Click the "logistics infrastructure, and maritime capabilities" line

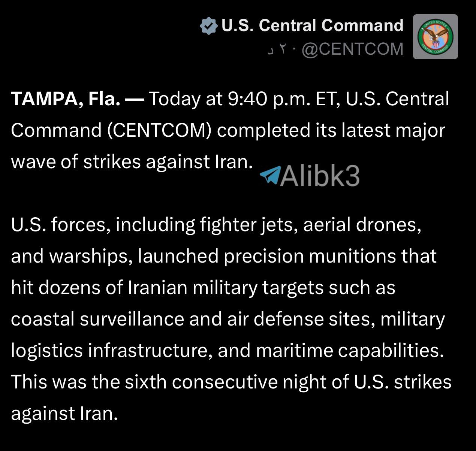[x=228, y=351]
